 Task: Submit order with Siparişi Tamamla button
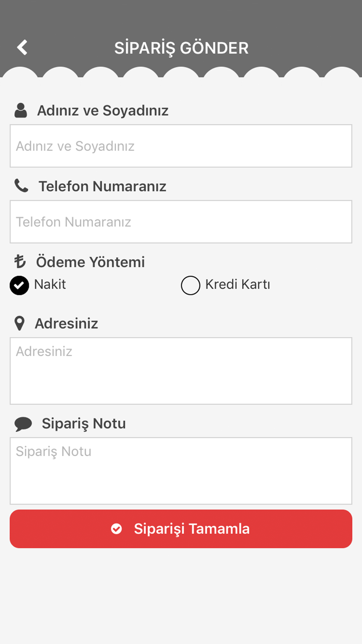[x=181, y=529]
